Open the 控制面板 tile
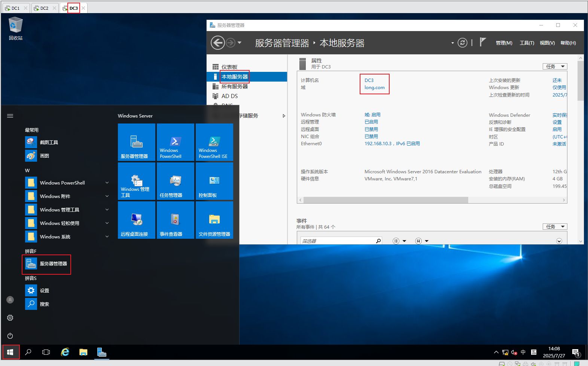This screenshot has width=588, height=366. tap(214, 181)
